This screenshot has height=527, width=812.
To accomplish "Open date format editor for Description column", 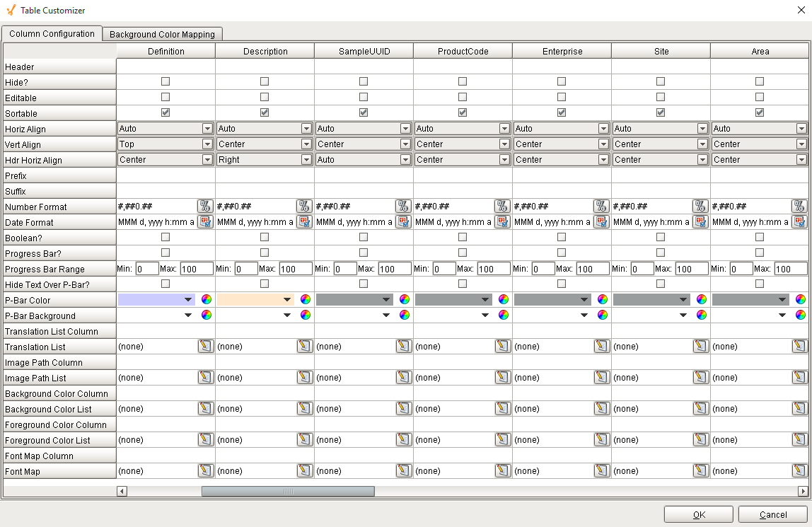I will (304, 222).
